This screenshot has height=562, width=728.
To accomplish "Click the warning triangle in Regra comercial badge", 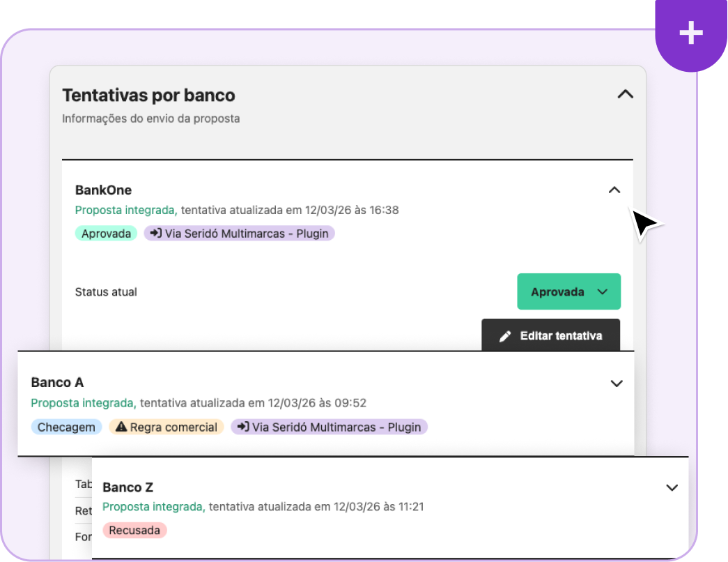I will pos(121,427).
